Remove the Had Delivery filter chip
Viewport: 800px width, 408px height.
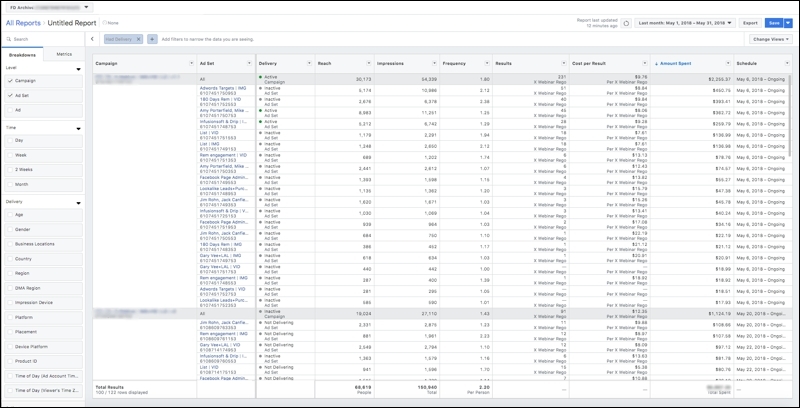[x=139, y=39]
